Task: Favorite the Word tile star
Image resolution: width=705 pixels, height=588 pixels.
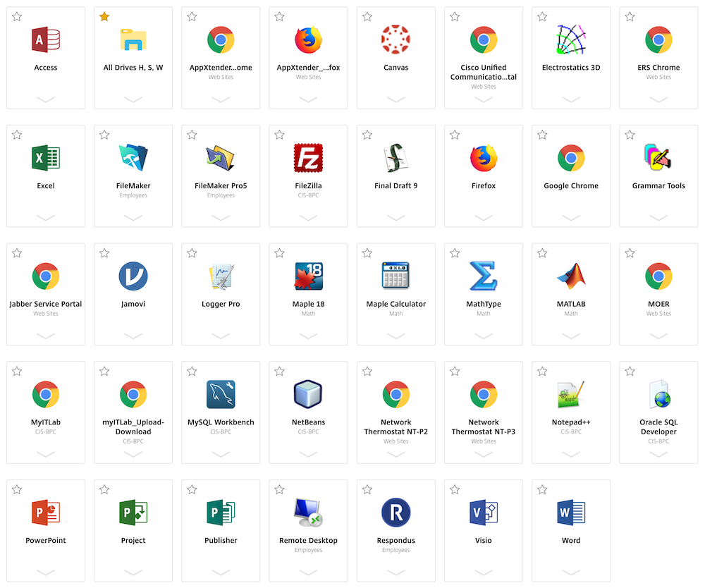Action: (x=542, y=489)
